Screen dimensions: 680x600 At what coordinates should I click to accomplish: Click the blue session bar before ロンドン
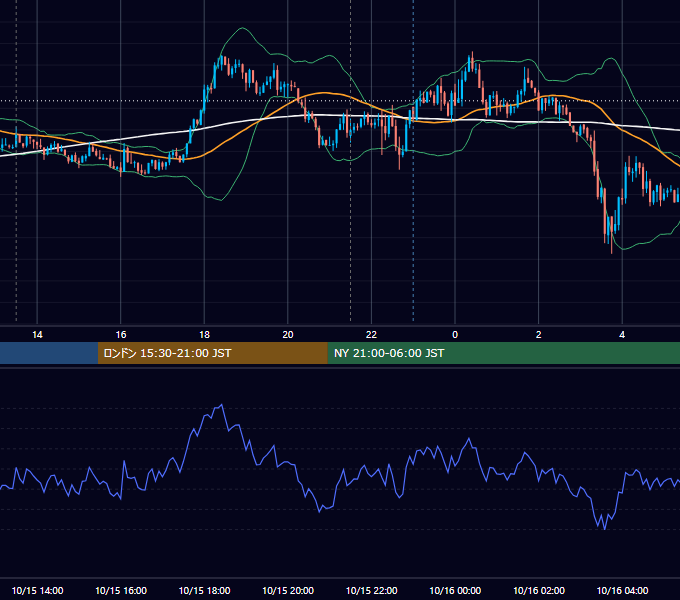click(x=49, y=353)
